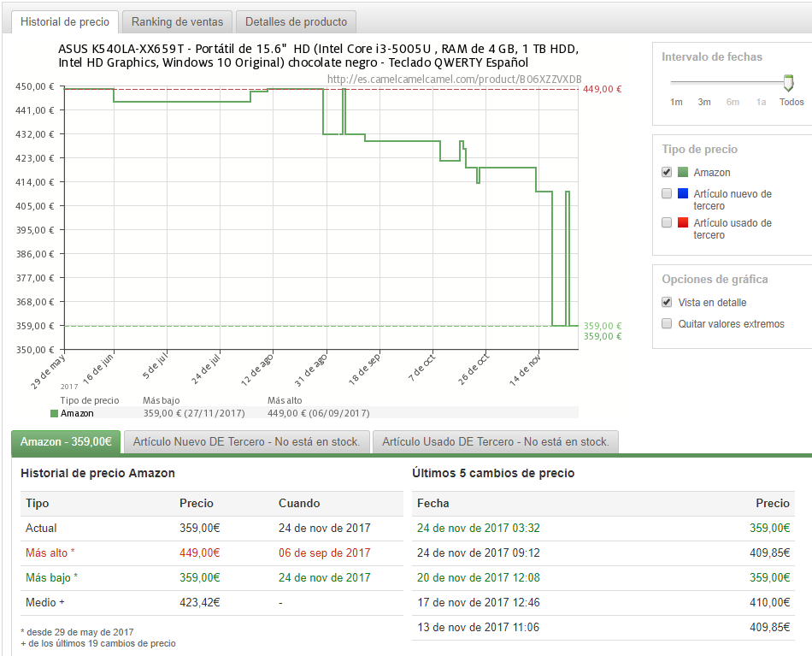This screenshot has height=656, width=812.
Task: Click Medio + average price 423,42€
Action: (x=199, y=603)
